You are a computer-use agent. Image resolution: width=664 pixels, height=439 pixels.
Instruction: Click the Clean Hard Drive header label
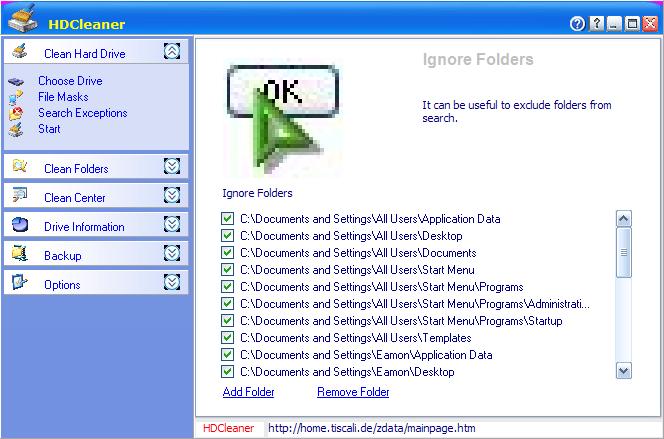tap(85, 54)
